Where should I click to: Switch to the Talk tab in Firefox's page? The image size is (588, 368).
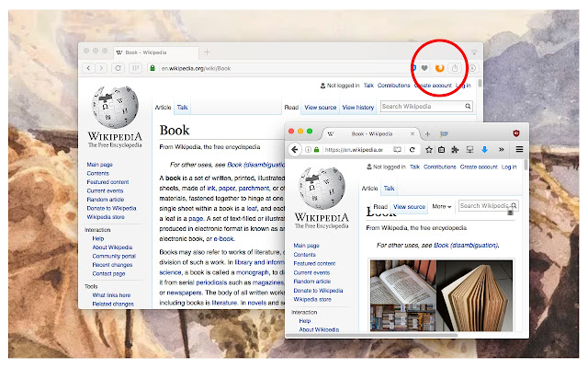coord(389,189)
